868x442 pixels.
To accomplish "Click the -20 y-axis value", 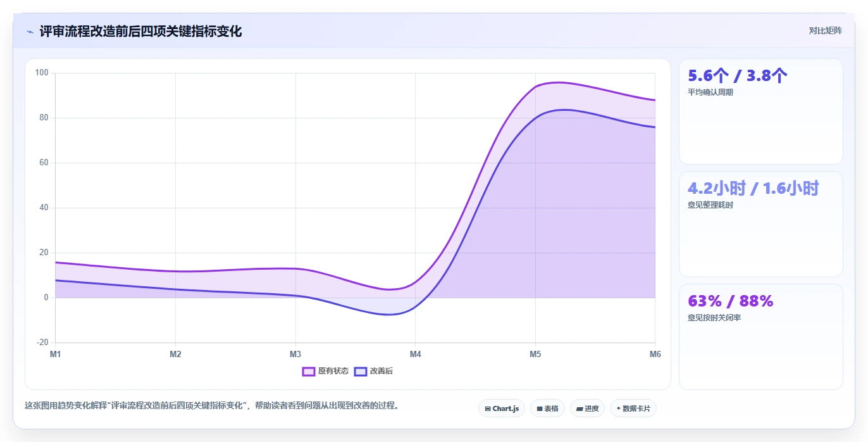I will coord(42,343).
